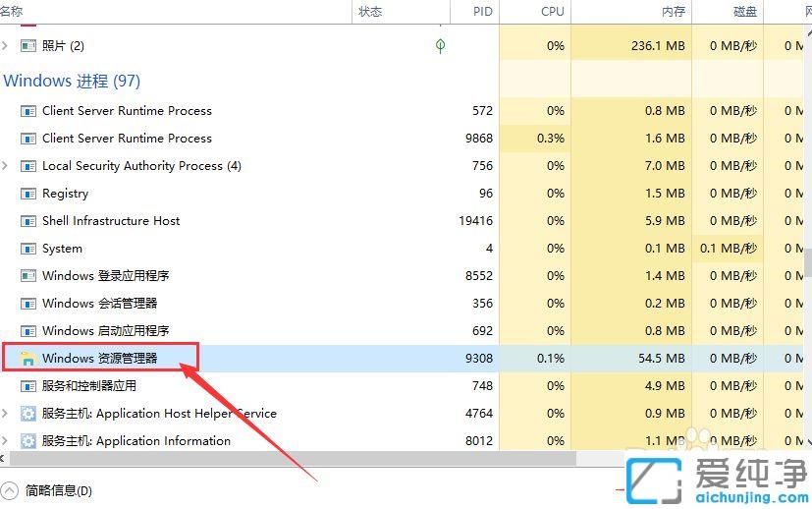Click the 服务和控制器应用 process icon
This screenshot has height=509, width=812.
28,386
